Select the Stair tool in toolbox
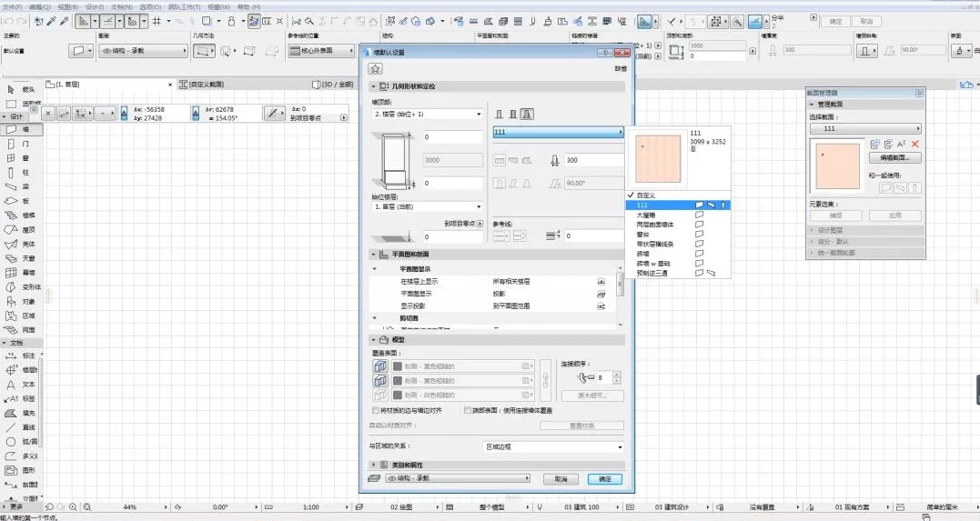This screenshot has width=980, height=521. tap(21, 215)
